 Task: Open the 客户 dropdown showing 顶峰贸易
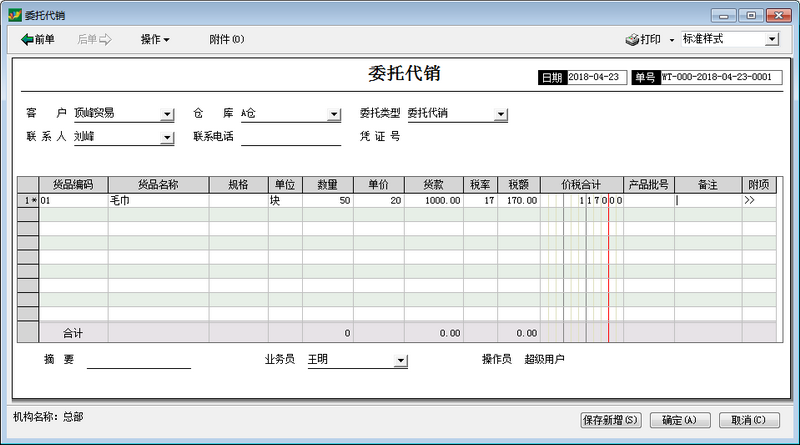[167, 114]
